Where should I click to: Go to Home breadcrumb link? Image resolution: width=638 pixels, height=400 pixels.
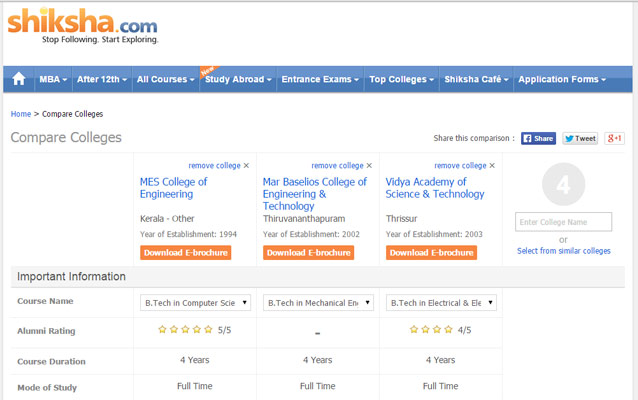tap(20, 114)
